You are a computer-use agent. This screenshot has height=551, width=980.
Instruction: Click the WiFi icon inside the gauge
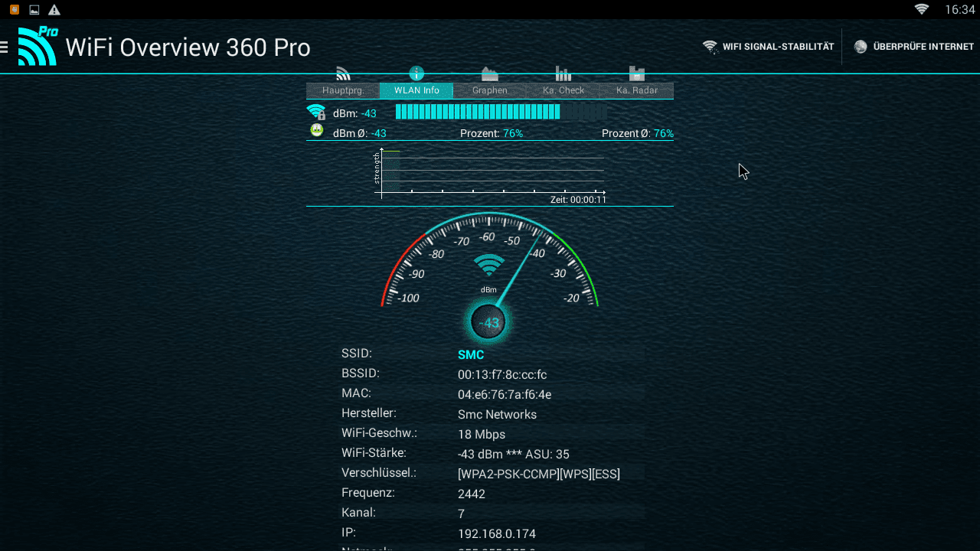[x=489, y=266]
